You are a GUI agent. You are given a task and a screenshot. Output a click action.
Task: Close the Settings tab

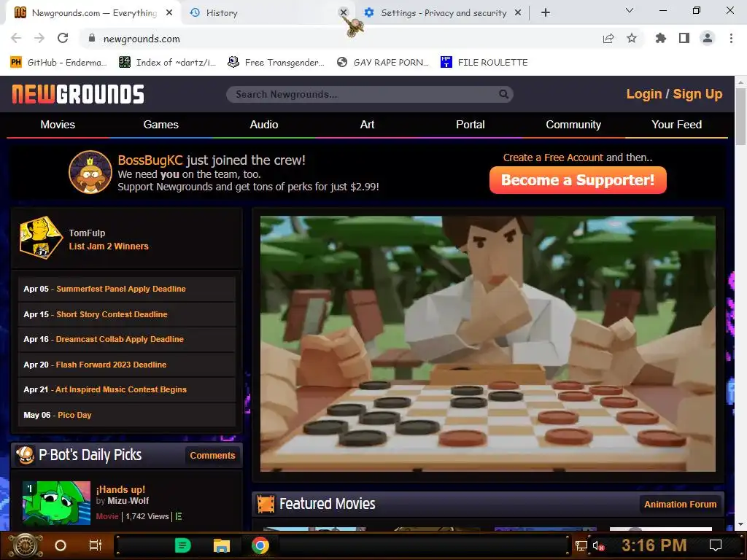tap(518, 13)
